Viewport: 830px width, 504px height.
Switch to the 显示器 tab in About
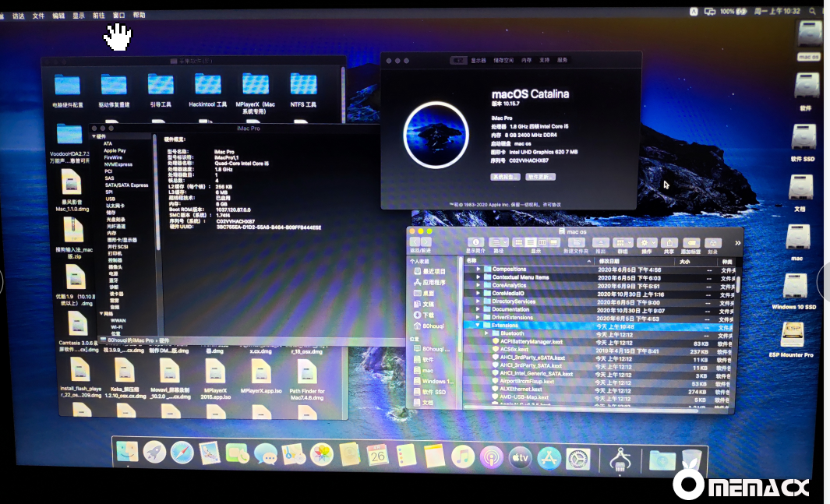pyautogui.click(x=479, y=60)
